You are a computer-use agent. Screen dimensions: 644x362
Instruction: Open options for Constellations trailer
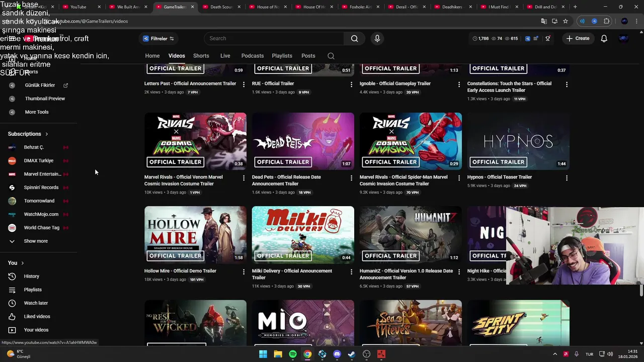click(567, 84)
